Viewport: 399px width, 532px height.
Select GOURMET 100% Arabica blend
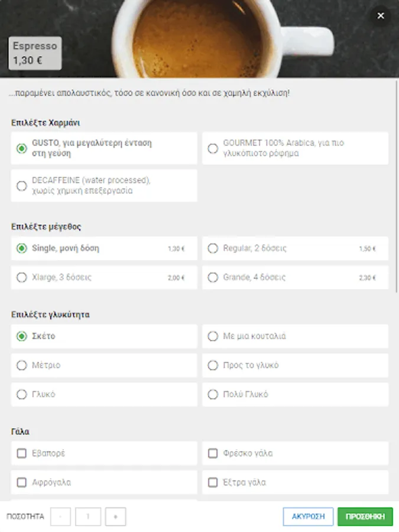[213, 148]
